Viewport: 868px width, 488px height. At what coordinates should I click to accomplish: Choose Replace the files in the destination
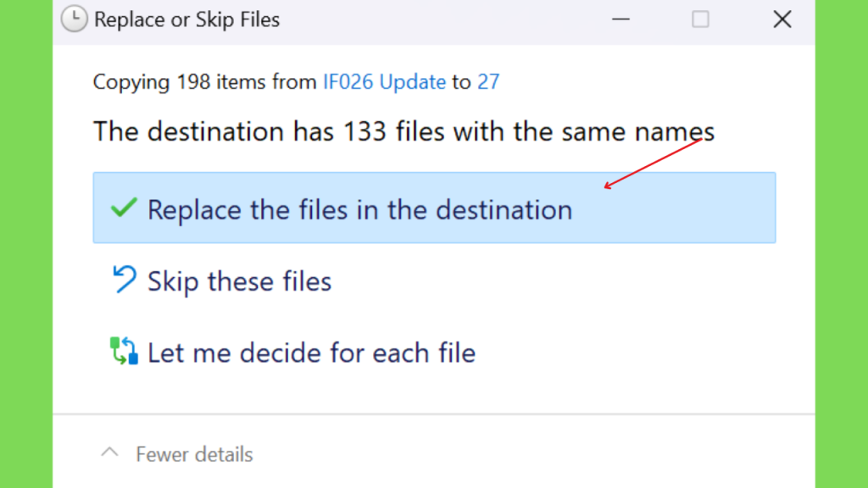tap(434, 208)
